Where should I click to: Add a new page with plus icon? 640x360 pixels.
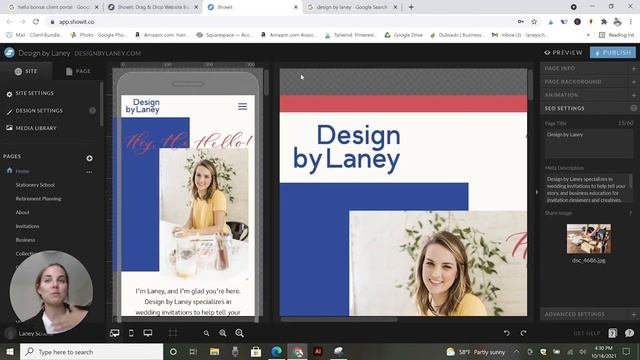click(x=89, y=158)
